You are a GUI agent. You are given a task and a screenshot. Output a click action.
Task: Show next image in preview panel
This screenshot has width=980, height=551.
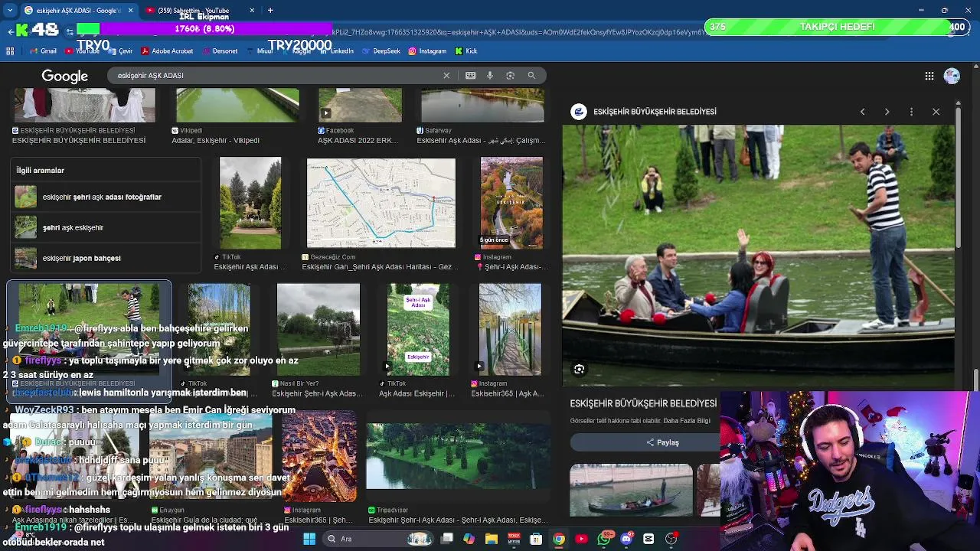887,112
